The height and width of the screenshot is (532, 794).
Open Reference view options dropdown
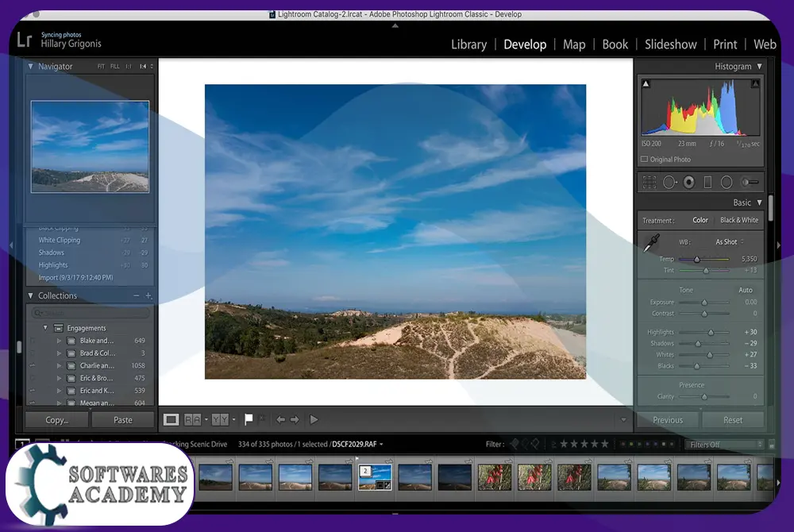pyautogui.click(x=206, y=419)
